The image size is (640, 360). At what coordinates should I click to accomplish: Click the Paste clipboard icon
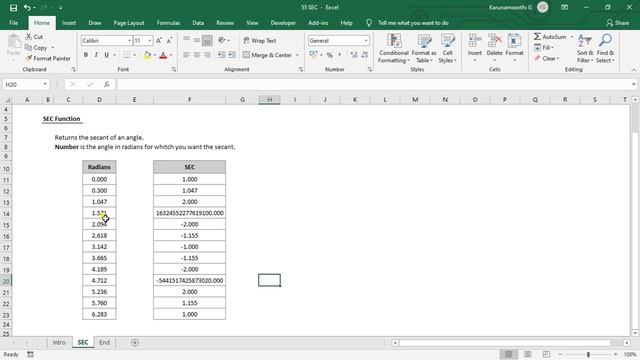tap(13, 42)
